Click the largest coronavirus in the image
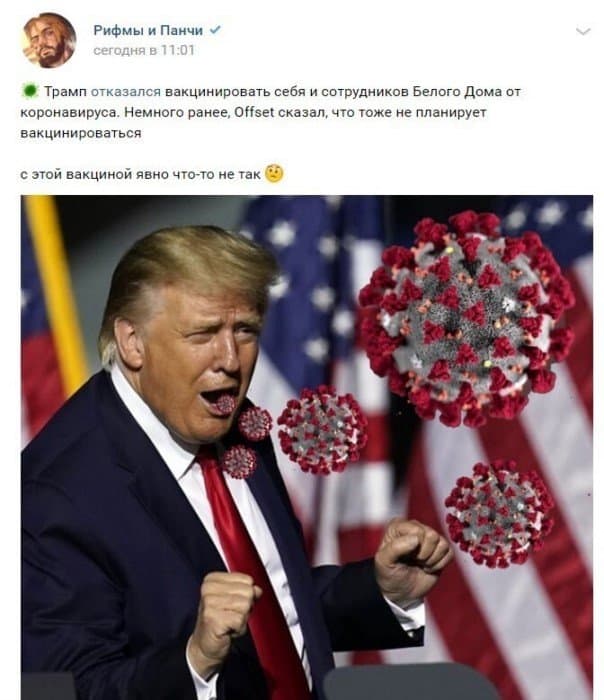 click(467, 318)
